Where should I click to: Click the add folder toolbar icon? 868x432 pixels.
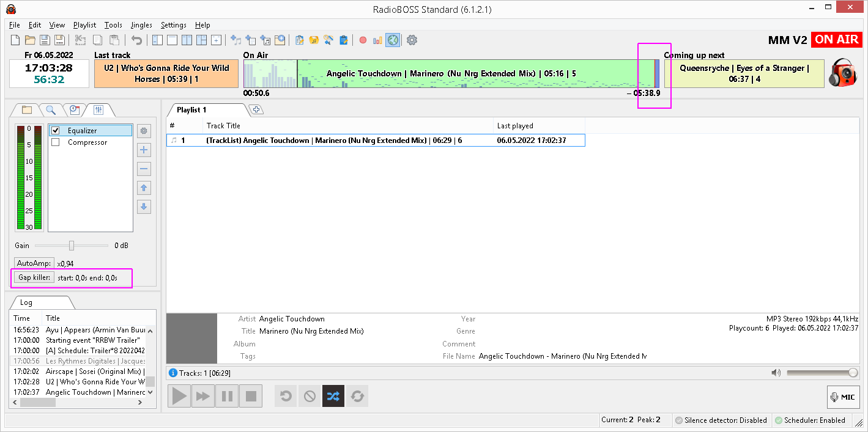click(280, 40)
